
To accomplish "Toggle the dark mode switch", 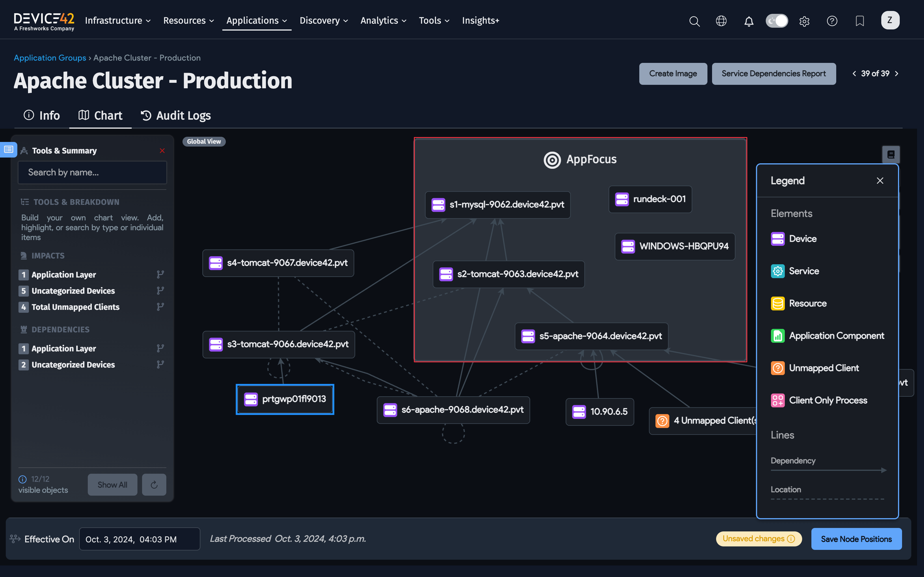I will (x=777, y=21).
